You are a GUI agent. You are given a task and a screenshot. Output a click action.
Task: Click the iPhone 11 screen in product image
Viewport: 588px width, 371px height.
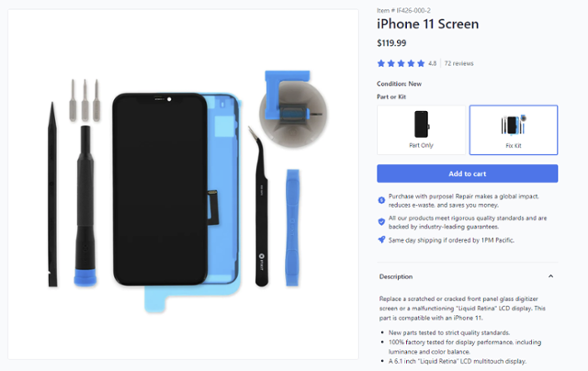click(160, 189)
